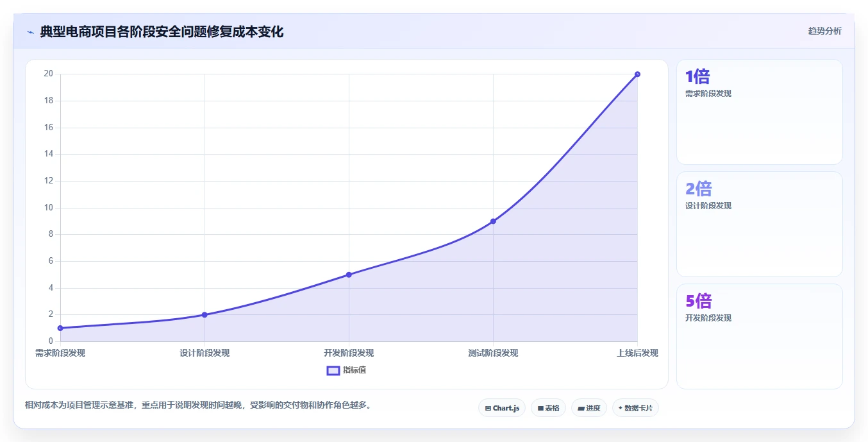The height and width of the screenshot is (442, 868).
Task: Open the 1倍 需求阶段发现 card
Action: coord(759,112)
